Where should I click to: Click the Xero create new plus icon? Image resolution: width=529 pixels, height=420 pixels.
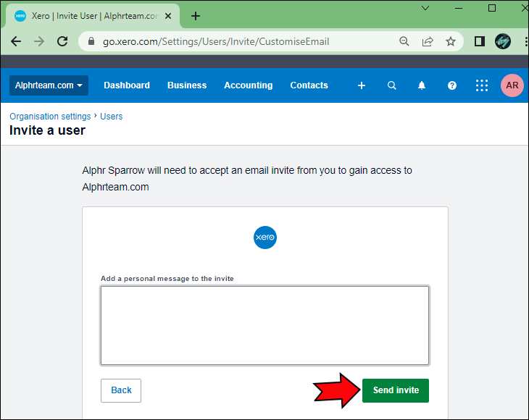click(x=362, y=85)
